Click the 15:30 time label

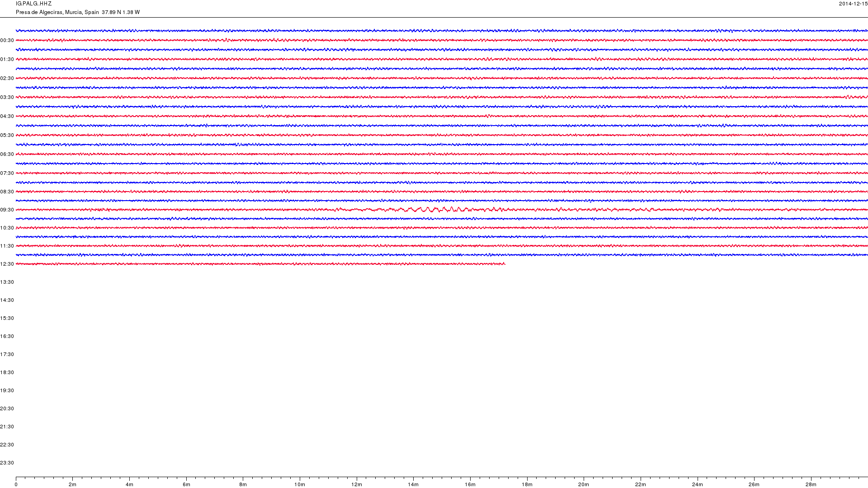coord(7,318)
